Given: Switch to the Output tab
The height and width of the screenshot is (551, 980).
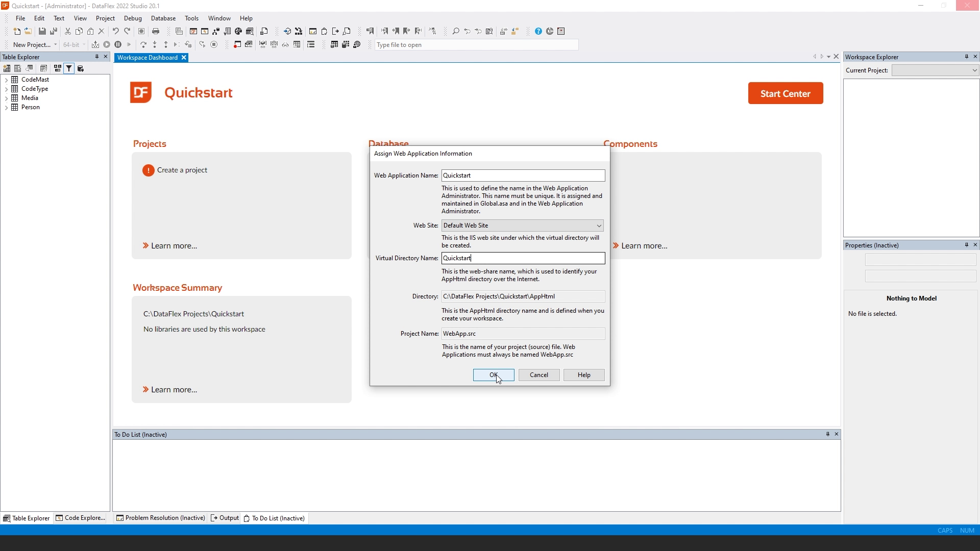Looking at the screenshot, I should click(225, 518).
